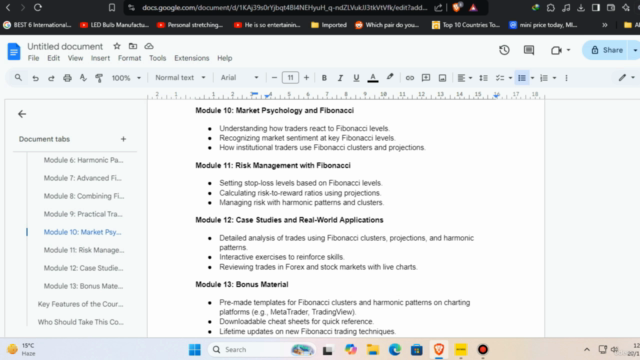
Task: Close the document tabs sidebar
Action: tap(22, 114)
